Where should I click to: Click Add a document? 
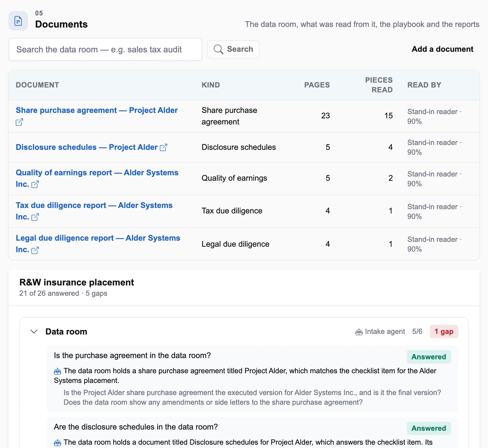[x=442, y=49]
